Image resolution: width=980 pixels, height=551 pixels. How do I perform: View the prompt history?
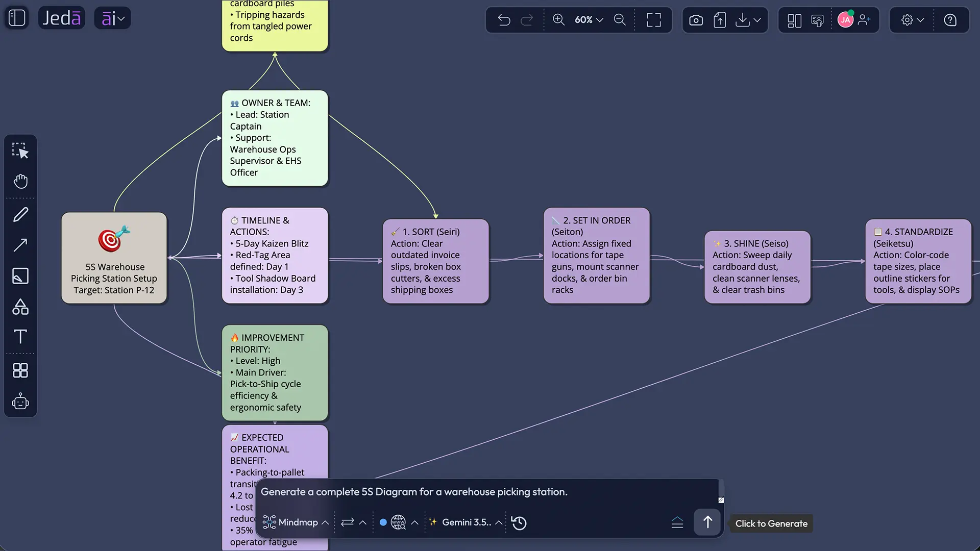pyautogui.click(x=519, y=523)
